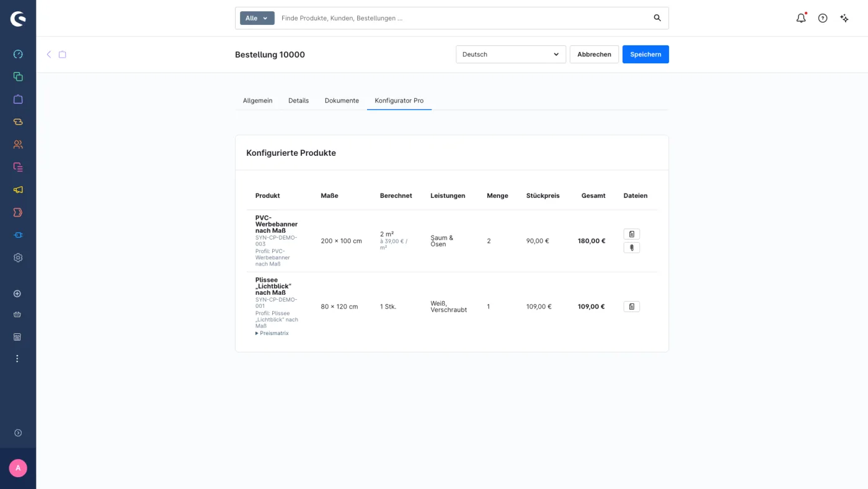Open the paperclip attachment for PVC-Werbebanner row
Image resolution: width=868 pixels, height=489 pixels.
click(631, 248)
